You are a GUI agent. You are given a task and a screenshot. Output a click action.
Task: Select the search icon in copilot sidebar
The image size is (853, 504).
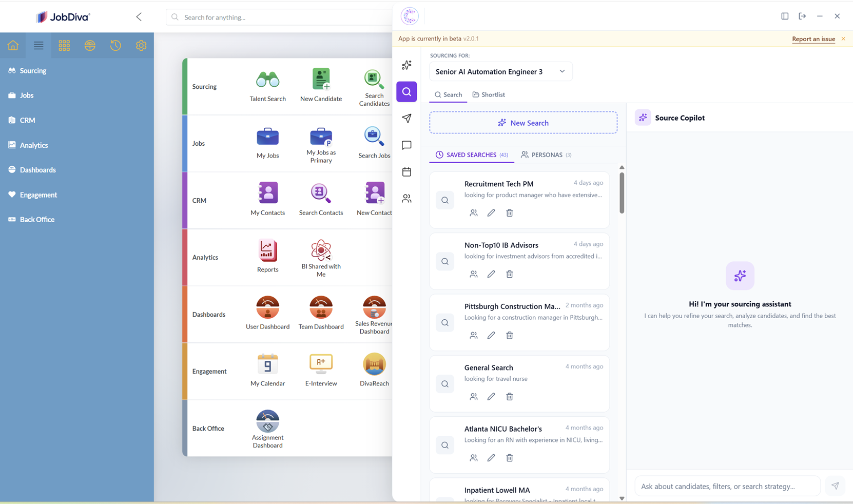click(406, 92)
